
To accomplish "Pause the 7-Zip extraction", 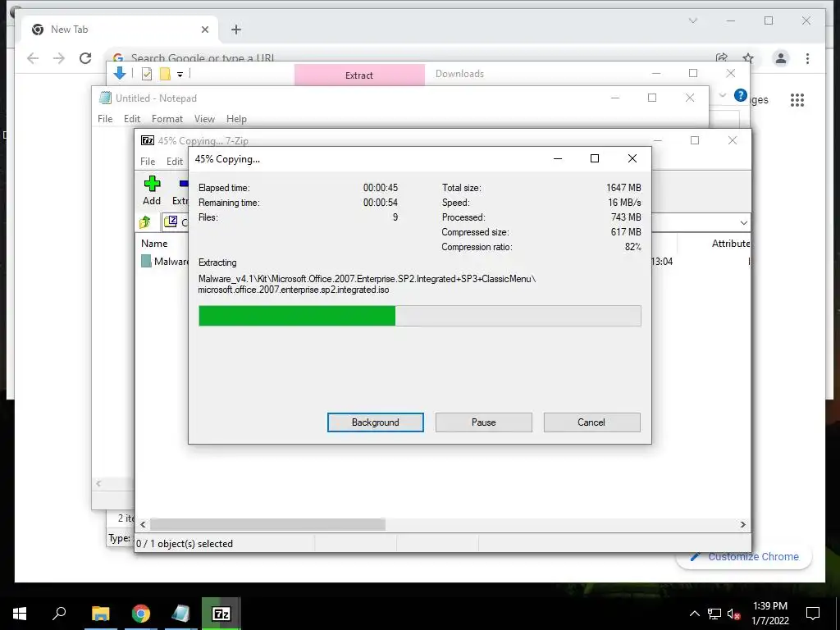I will [483, 422].
